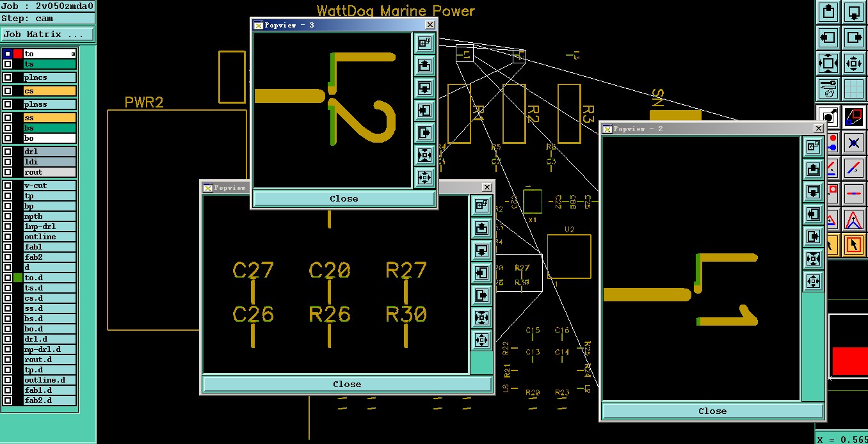Close Popview - 2 with Close button
The height and width of the screenshot is (444, 868).
(712, 411)
